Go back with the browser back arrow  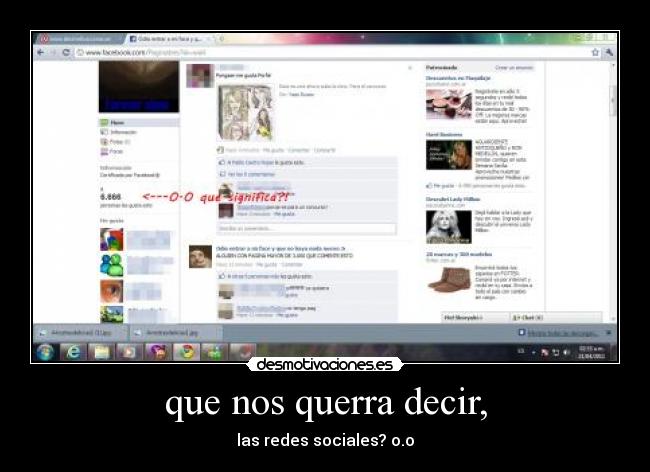[40, 53]
